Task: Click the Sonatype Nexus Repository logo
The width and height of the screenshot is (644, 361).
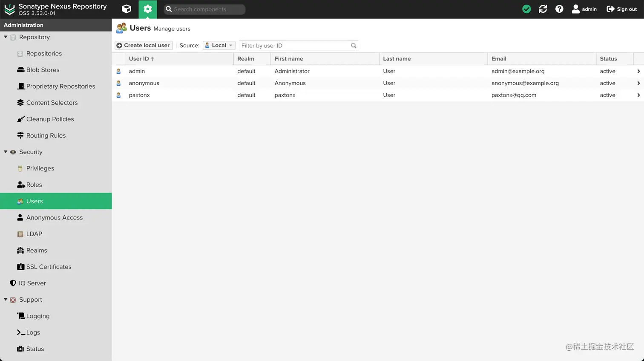Action: click(x=9, y=9)
